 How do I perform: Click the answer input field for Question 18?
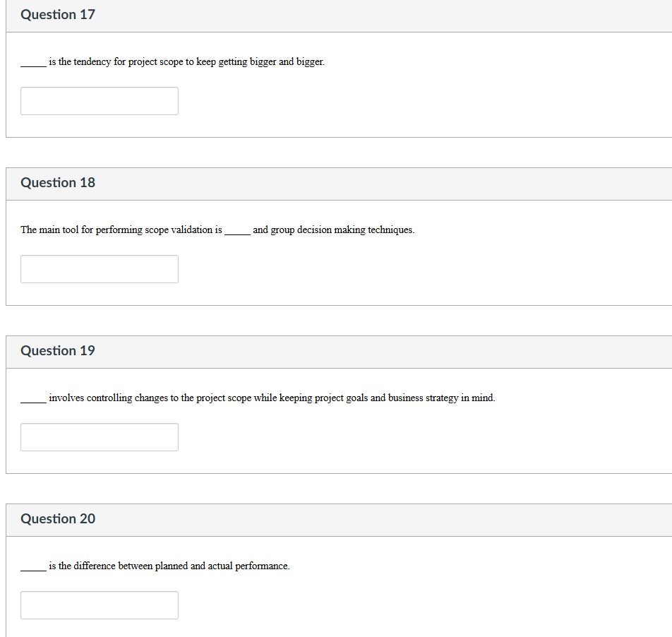(99, 269)
